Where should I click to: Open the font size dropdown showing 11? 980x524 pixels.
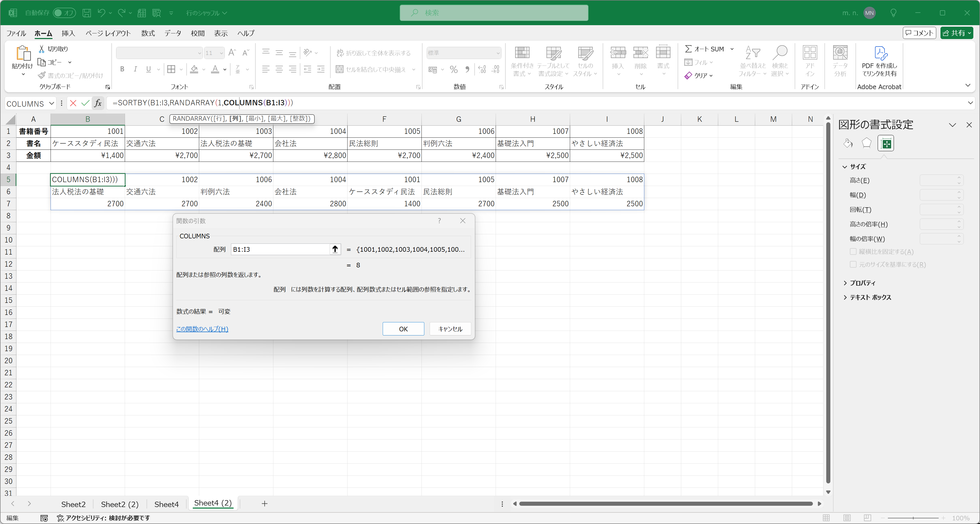click(x=222, y=53)
